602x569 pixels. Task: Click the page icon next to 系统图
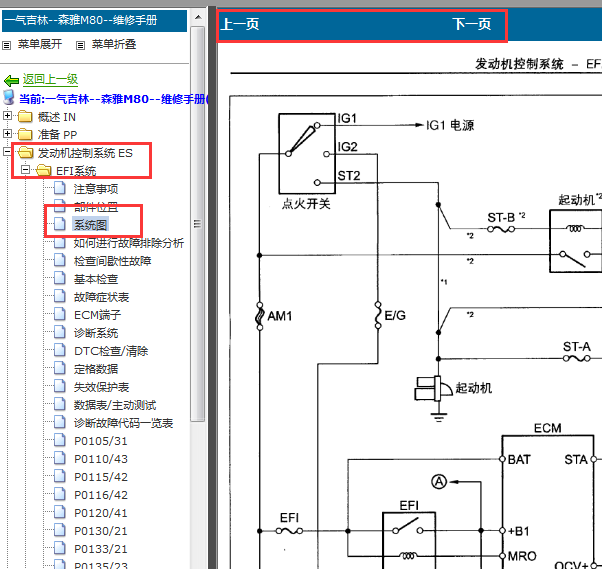coord(60,224)
